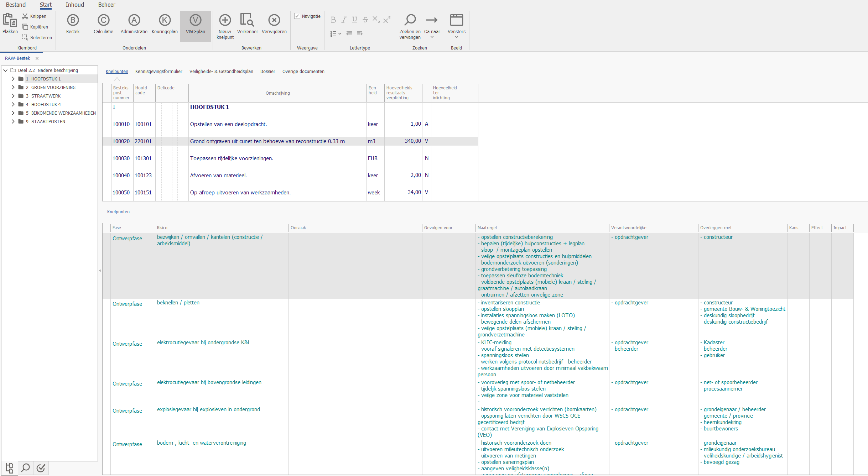This screenshot has width=868, height=476.
Task: Click the Kopiëren copy icon
Action: point(25,27)
